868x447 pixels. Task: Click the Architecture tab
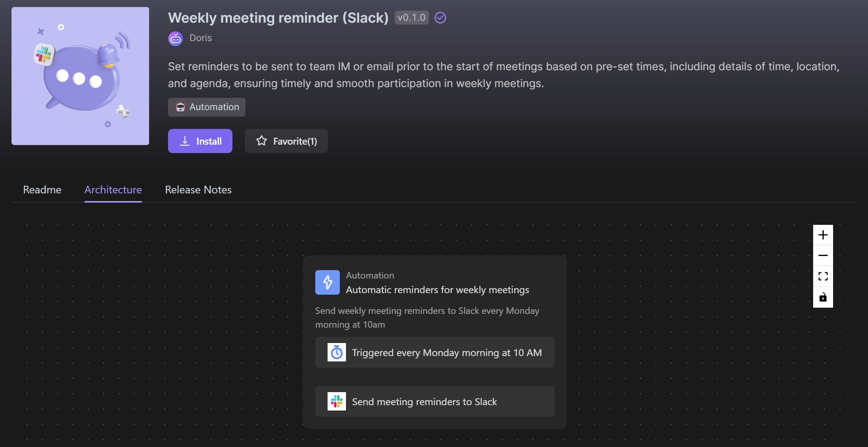coord(113,189)
